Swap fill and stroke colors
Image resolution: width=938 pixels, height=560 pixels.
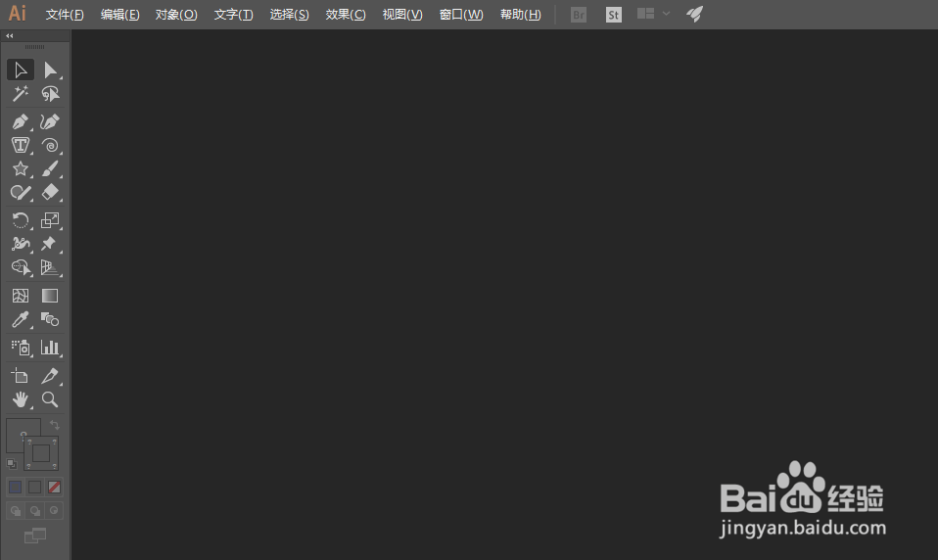(55, 425)
